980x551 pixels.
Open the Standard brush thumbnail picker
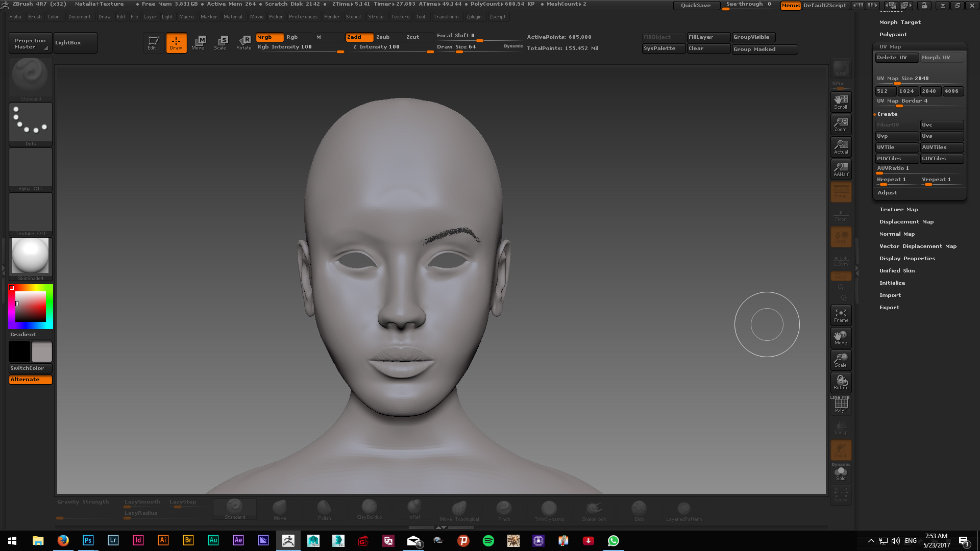[x=31, y=79]
